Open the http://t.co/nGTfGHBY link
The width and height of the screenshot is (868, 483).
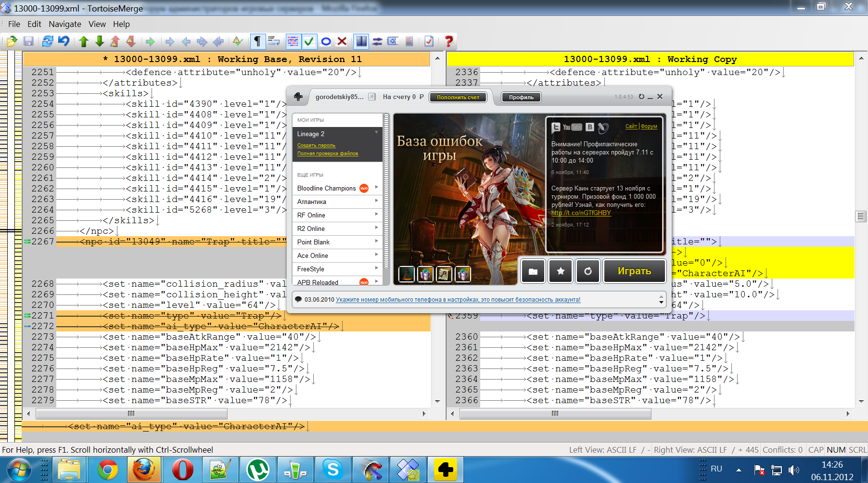581,213
